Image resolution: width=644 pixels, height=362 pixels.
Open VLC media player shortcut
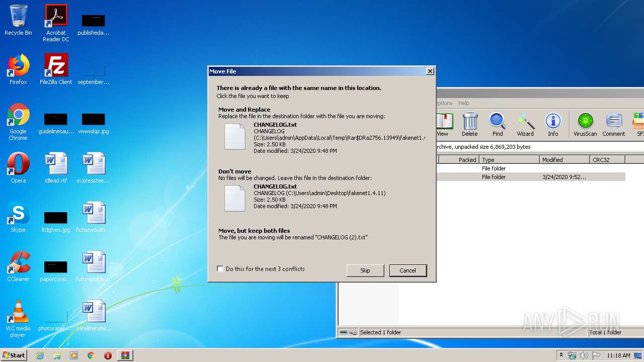point(18,319)
